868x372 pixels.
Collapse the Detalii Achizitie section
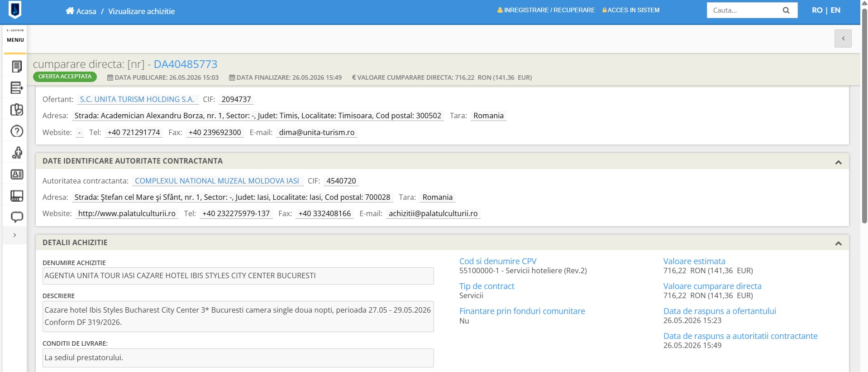[838, 243]
